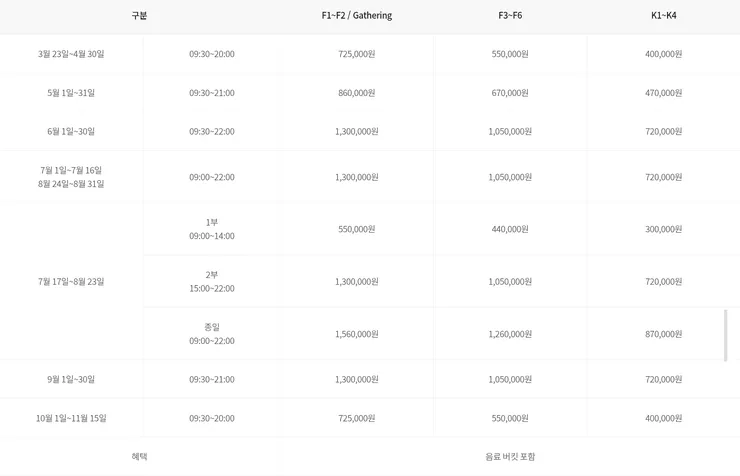
Task: Click 1,050,000원 in the 9월 1일~30일 row
Action: pos(510,379)
